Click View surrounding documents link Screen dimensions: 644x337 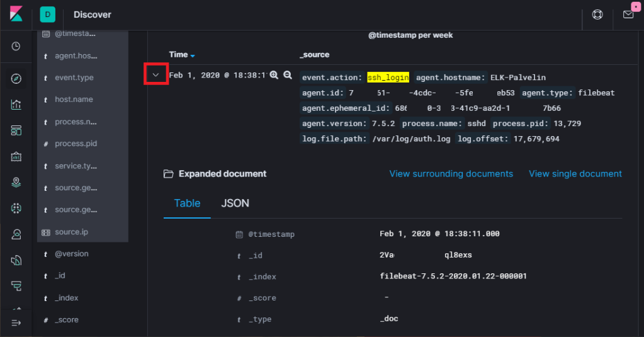[451, 174]
